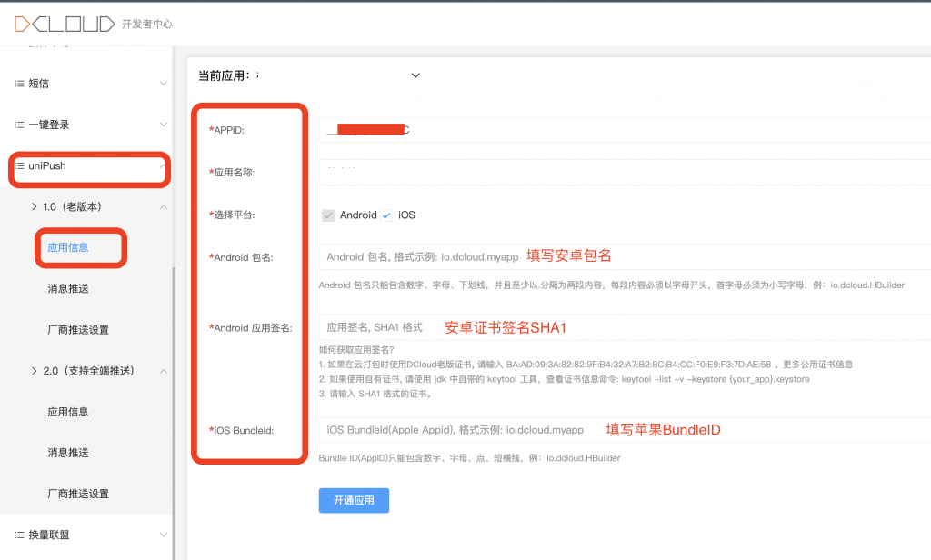Collapse the 1.0（老版本） submenu
The image size is (931, 560).
click(x=164, y=207)
